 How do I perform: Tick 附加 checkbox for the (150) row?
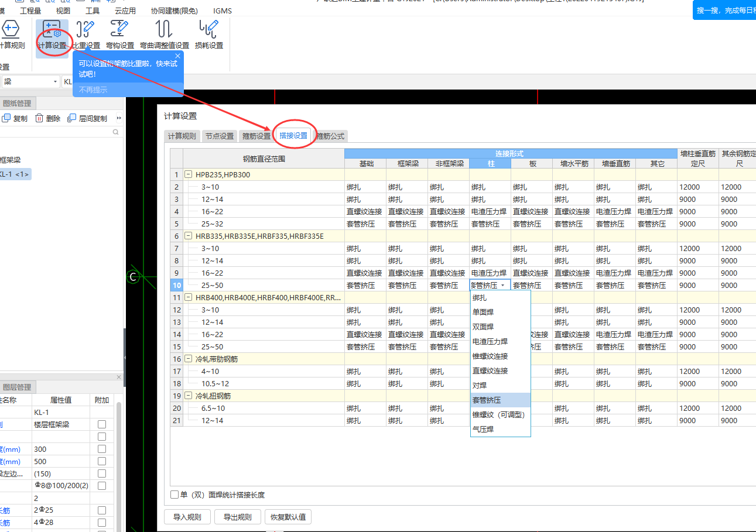[102, 473]
